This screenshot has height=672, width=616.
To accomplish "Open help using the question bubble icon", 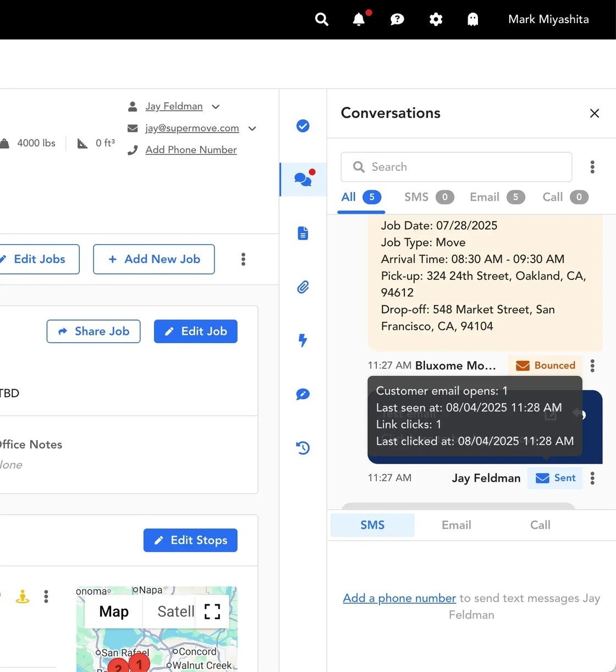I will tap(397, 19).
